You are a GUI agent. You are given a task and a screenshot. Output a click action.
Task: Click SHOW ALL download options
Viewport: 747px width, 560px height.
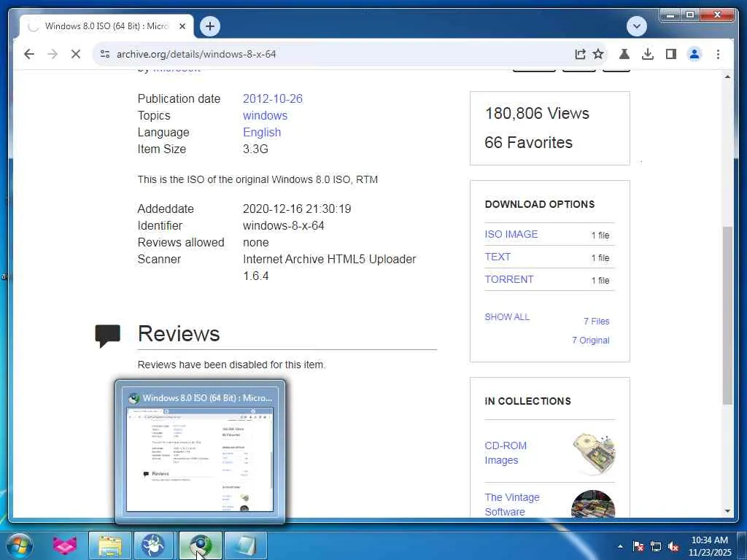tap(507, 317)
